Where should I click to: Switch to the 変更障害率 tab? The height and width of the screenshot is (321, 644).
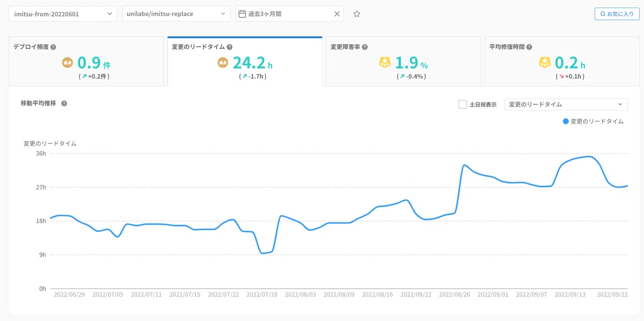click(404, 61)
